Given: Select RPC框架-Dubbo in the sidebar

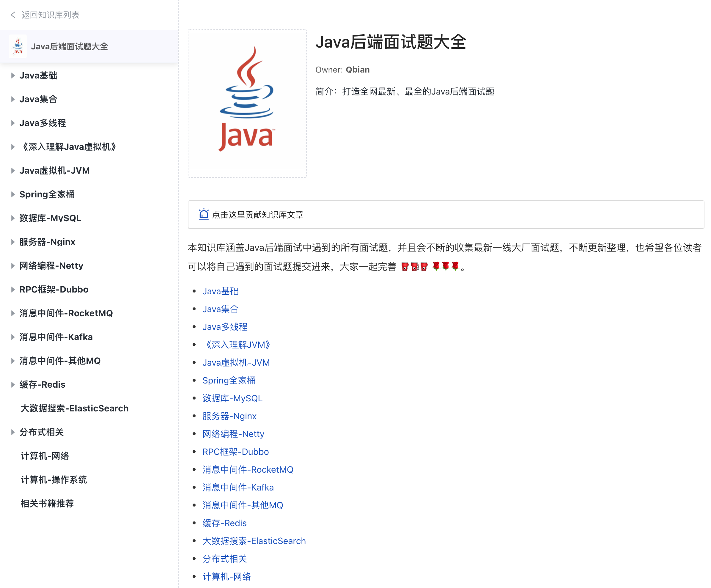Looking at the screenshot, I should click(54, 290).
